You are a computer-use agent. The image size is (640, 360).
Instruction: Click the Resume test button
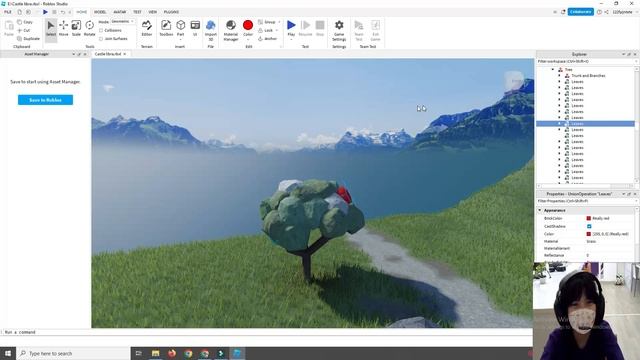[305, 28]
